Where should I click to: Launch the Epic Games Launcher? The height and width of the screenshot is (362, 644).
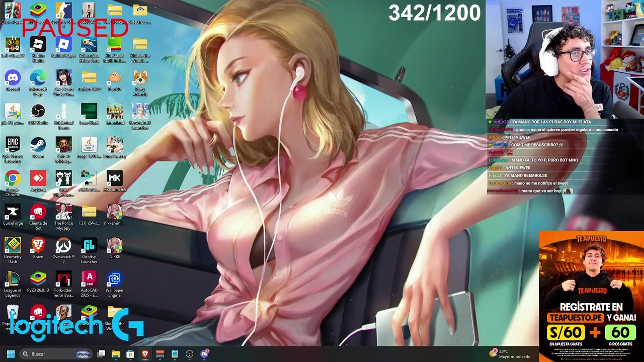point(13,150)
